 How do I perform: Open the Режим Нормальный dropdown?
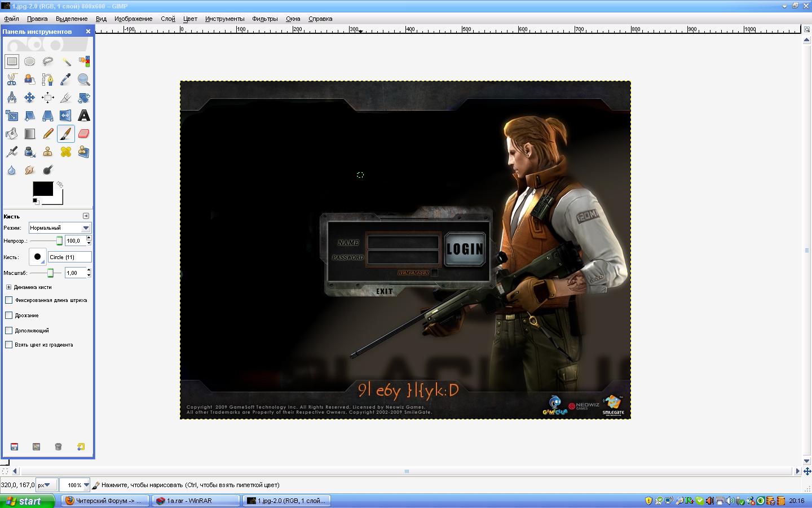(59, 228)
